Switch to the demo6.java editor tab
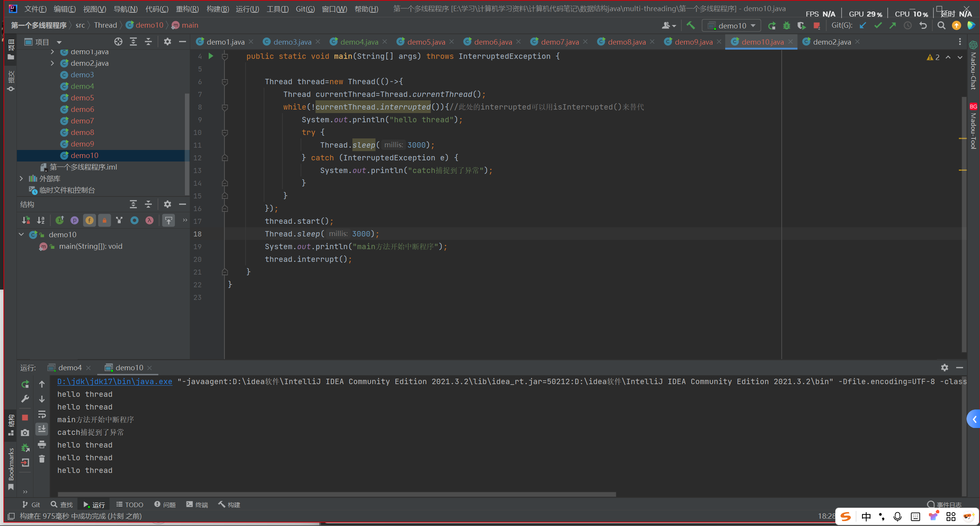980x526 pixels. (492, 42)
